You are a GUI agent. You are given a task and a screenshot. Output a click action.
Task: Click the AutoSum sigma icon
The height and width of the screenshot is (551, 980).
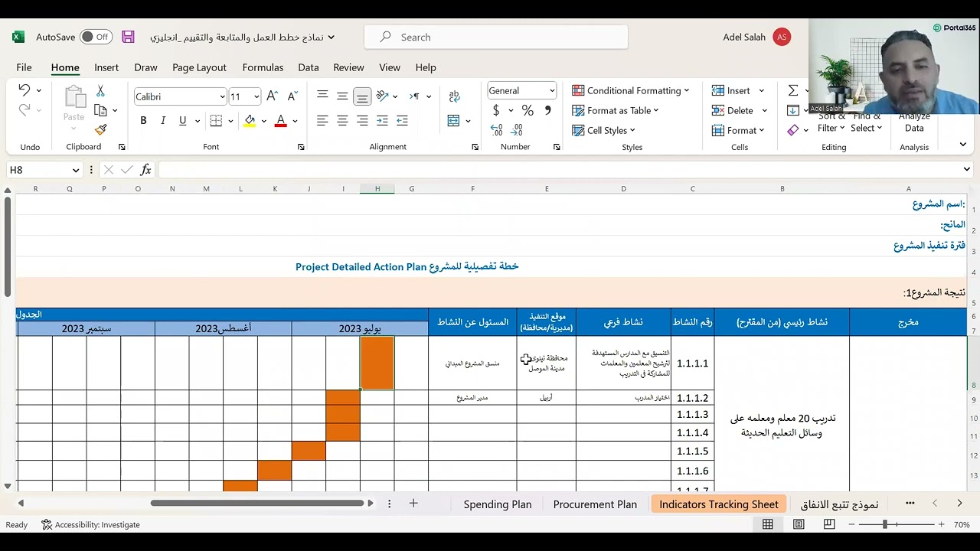tap(793, 90)
